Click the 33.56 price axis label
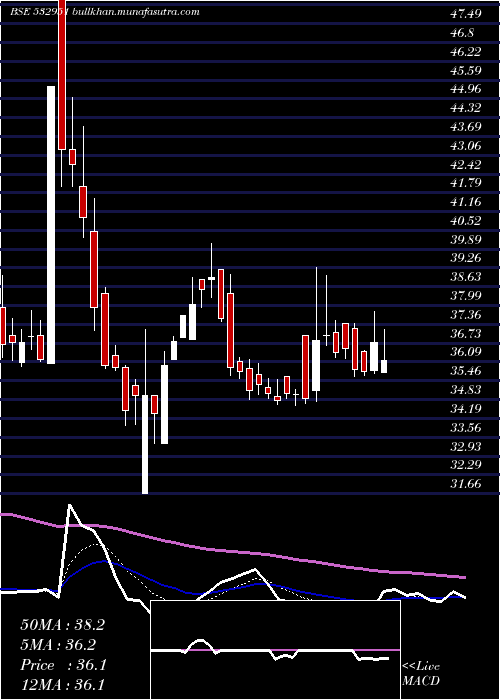Screen dimensions: 500x700 point(466,428)
